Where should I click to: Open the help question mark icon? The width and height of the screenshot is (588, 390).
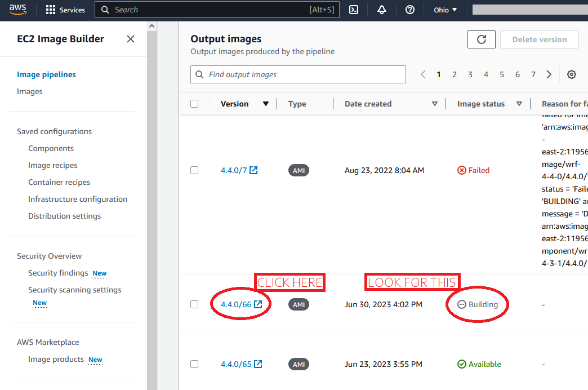click(x=410, y=10)
